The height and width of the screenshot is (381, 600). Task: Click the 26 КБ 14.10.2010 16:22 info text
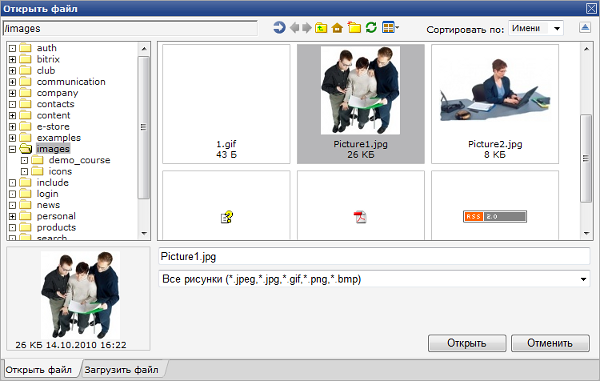71,345
